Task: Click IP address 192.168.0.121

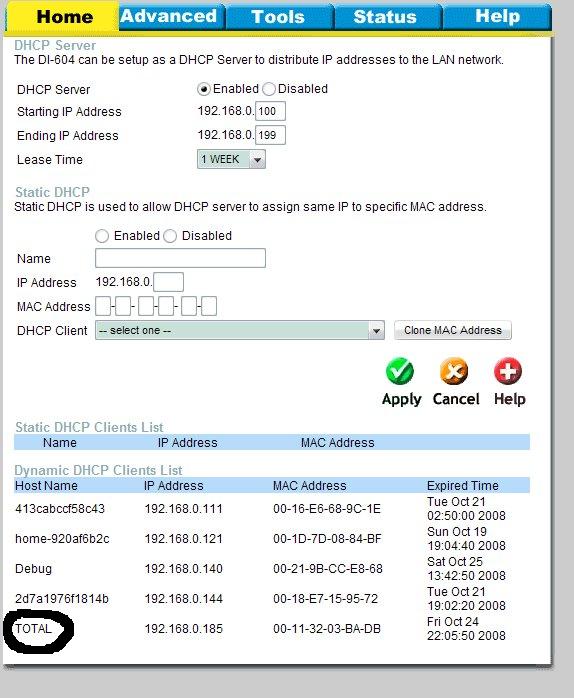Action: (183, 539)
